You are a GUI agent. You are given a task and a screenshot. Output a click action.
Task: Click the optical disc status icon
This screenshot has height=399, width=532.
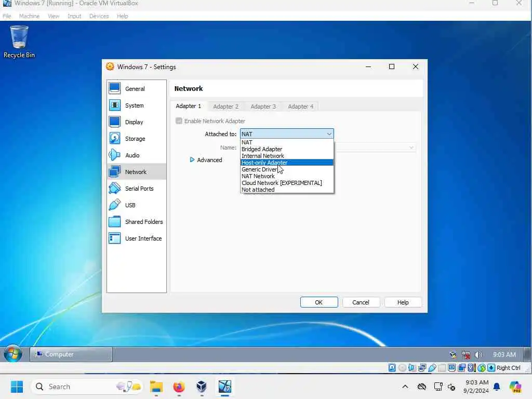tap(402, 368)
